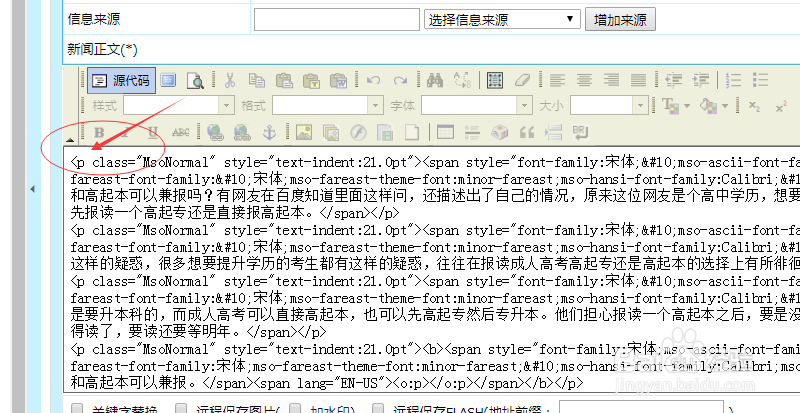Click the 信息来源 text input field
Viewport: 800px width, 413px height.
(x=337, y=19)
